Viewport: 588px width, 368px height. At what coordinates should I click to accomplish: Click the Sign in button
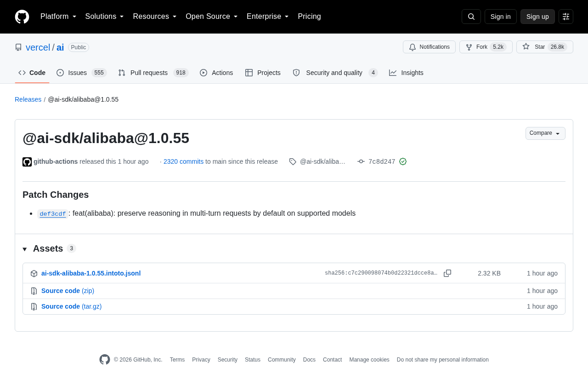[x=501, y=17]
